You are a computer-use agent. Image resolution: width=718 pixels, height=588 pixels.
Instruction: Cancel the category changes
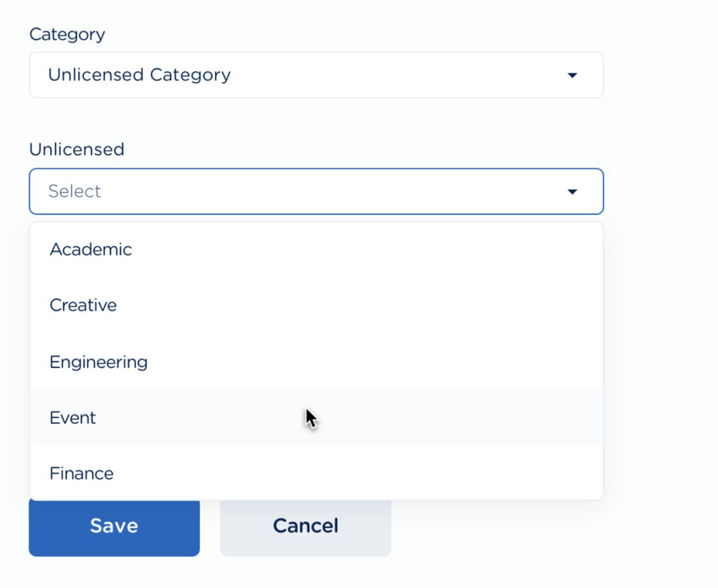pyautogui.click(x=306, y=526)
